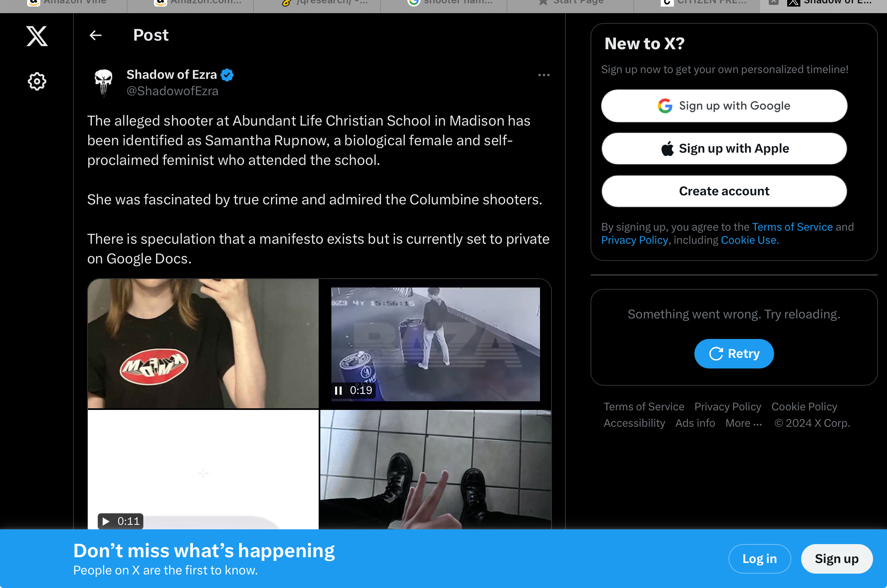Open the Accessibility footer link
The height and width of the screenshot is (588, 887).
click(634, 423)
